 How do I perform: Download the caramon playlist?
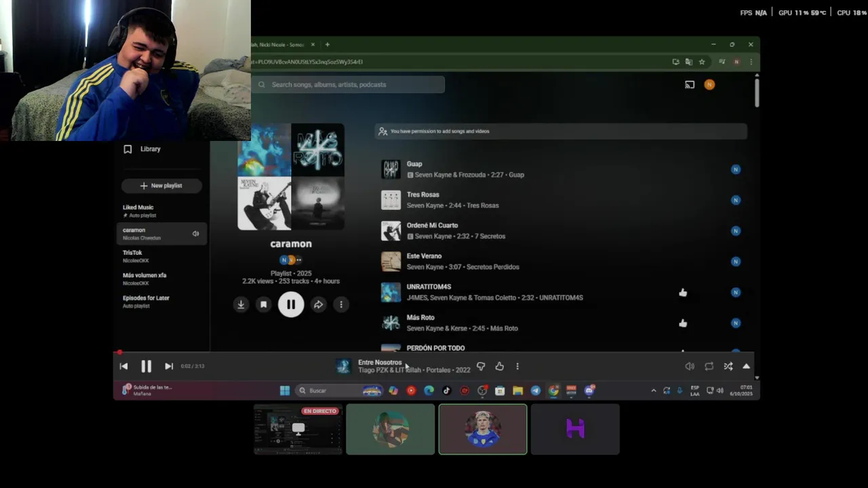tap(241, 305)
